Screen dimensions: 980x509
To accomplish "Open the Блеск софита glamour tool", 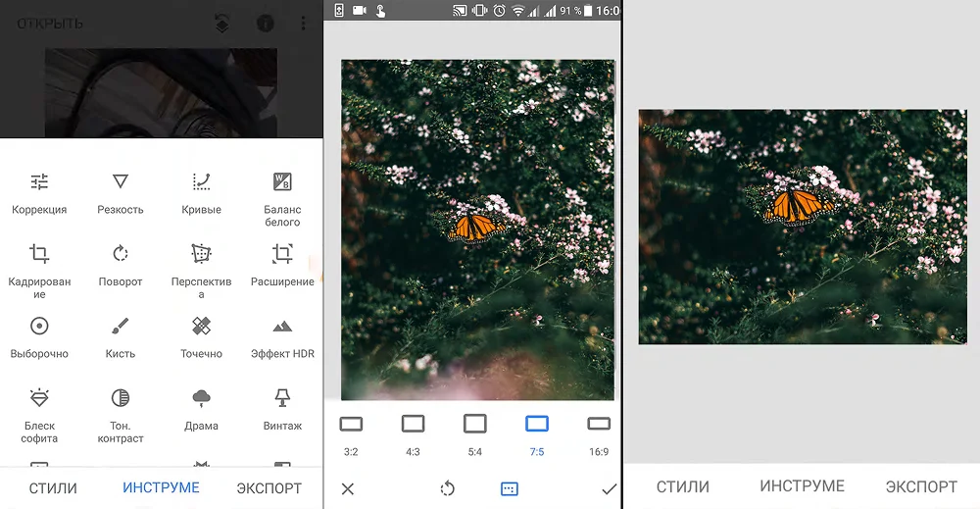I will tap(39, 416).
